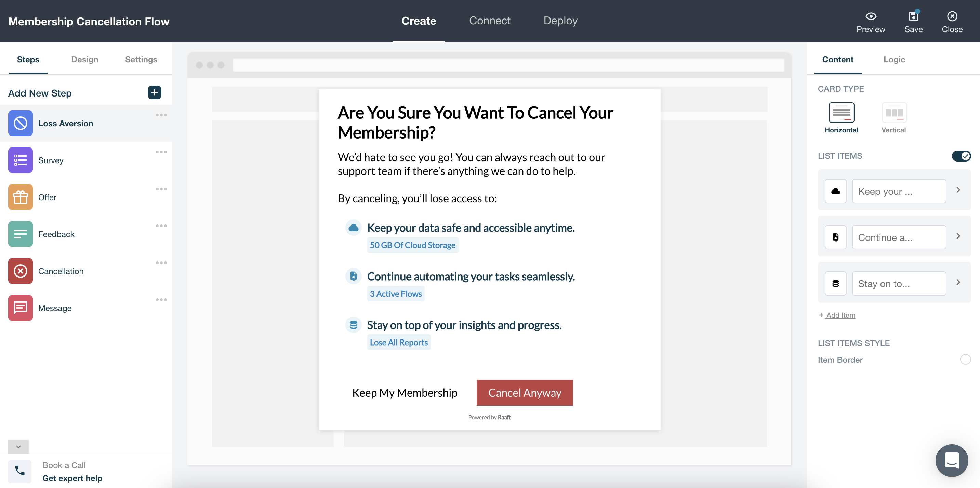
Task: Open the Survey step options menu
Action: tap(161, 152)
